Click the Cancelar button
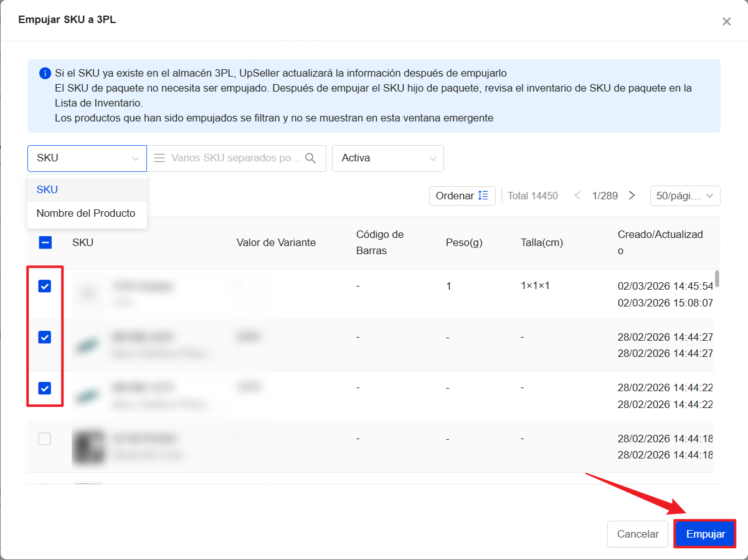Image resolution: width=748 pixels, height=560 pixels. (x=637, y=534)
